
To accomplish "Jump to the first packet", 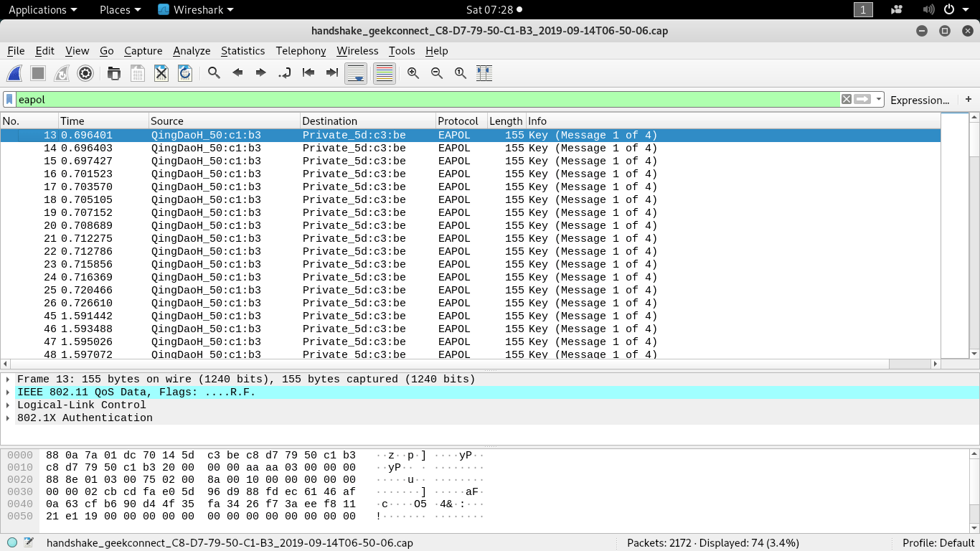I will pyautogui.click(x=308, y=73).
